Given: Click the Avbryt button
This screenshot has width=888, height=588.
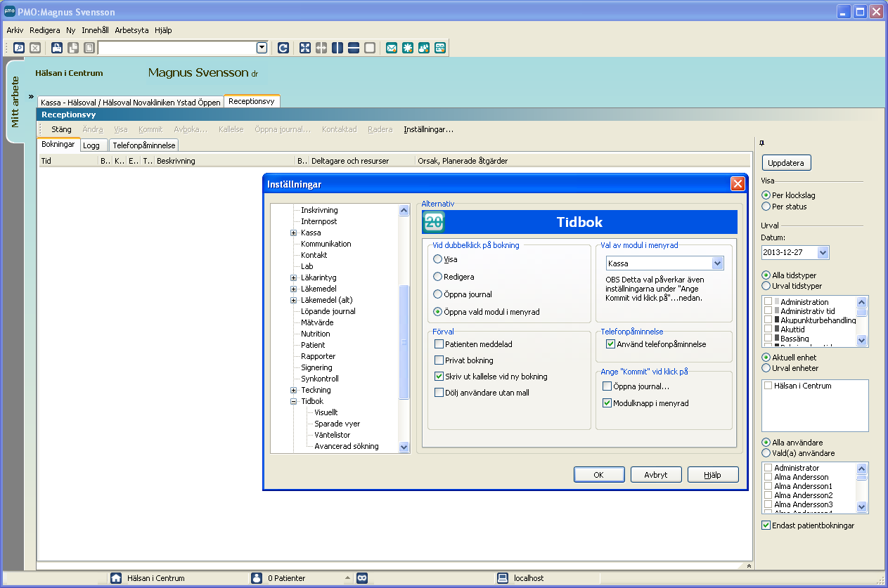Looking at the screenshot, I should tap(656, 475).
